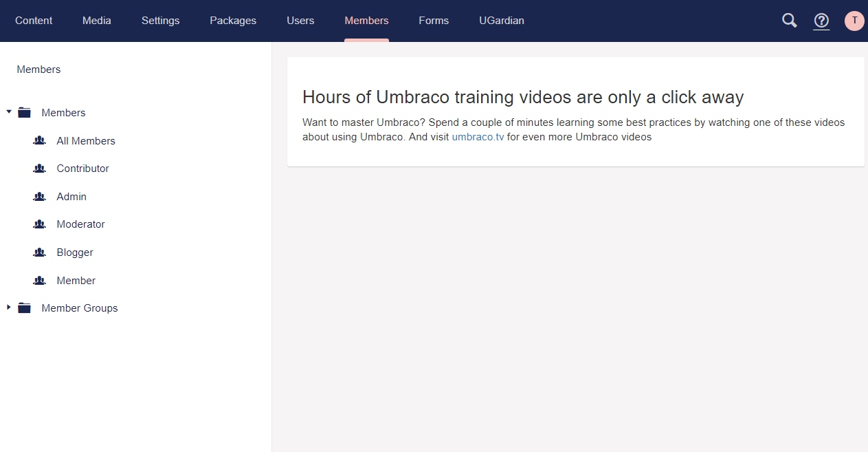The height and width of the screenshot is (452, 868).
Task: Follow the umbraco.tv link
Action: (x=478, y=137)
